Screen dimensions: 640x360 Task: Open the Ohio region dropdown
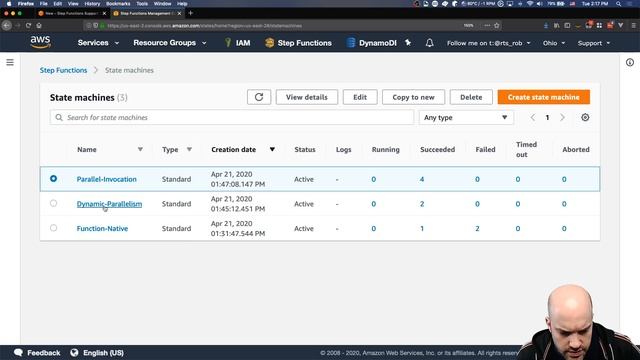click(554, 43)
